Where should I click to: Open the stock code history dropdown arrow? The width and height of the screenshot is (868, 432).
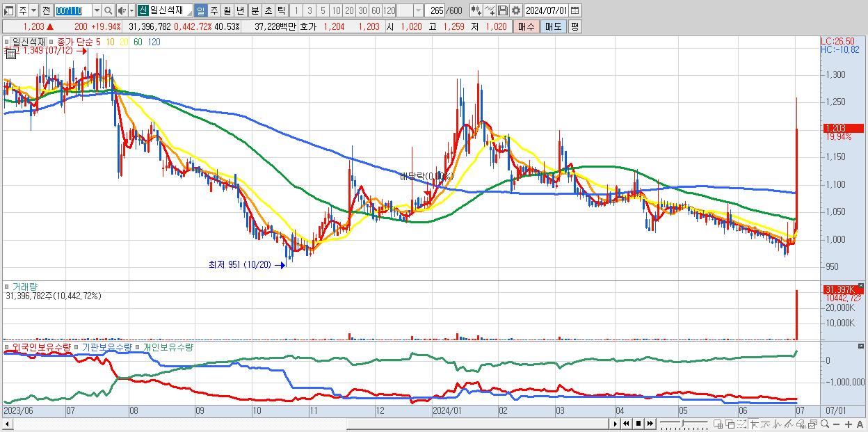[97, 10]
